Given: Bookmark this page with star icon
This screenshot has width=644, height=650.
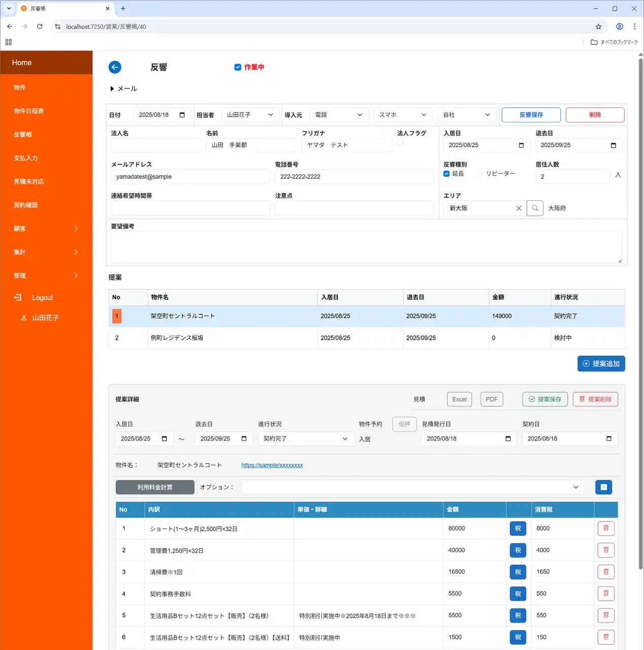Looking at the screenshot, I should [x=598, y=27].
